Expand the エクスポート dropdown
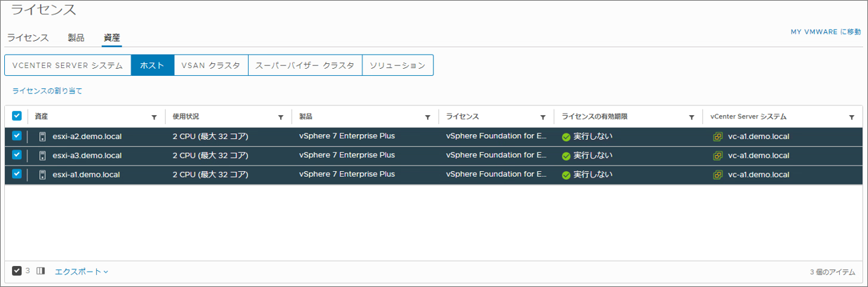 [81, 271]
